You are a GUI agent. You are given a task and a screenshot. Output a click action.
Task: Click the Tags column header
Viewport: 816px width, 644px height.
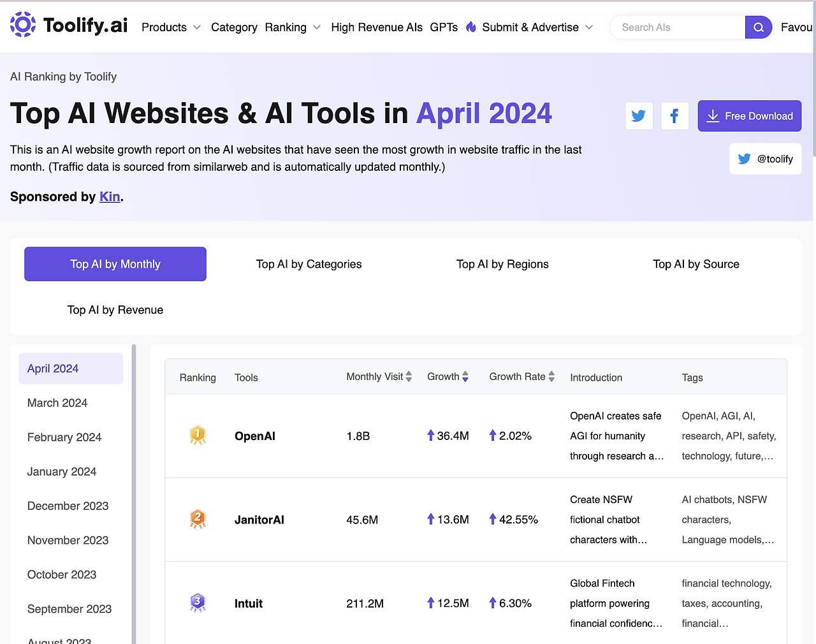pyautogui.click(x=692, y=377)
